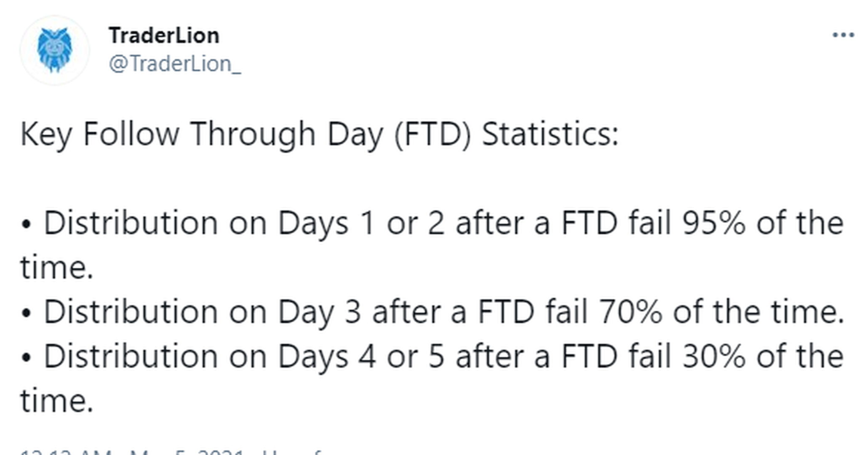Click the final 'time.' word of the tweet
This screenshot has width=868, height=455.
point(56,401)
